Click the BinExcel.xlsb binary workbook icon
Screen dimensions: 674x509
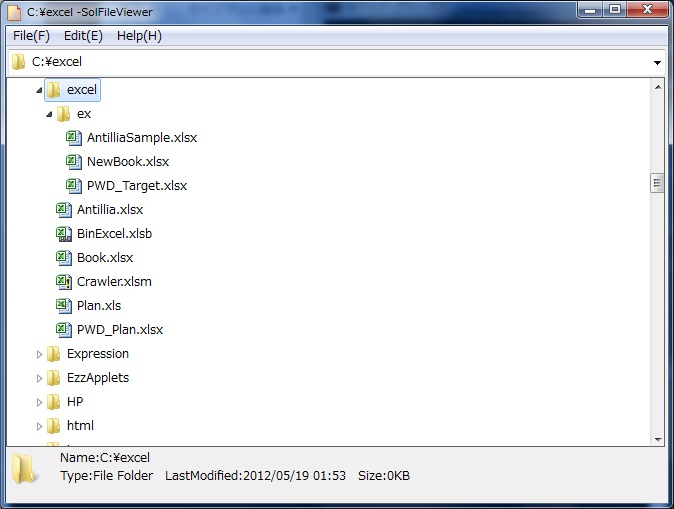(64, 234)
